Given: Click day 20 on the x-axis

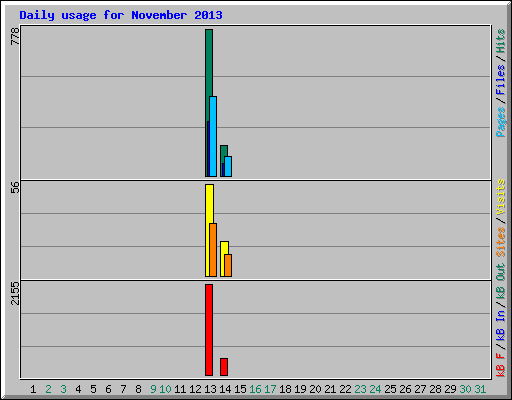Looking at the screenshot, I should pyautogui.click(x=315, y=389).
